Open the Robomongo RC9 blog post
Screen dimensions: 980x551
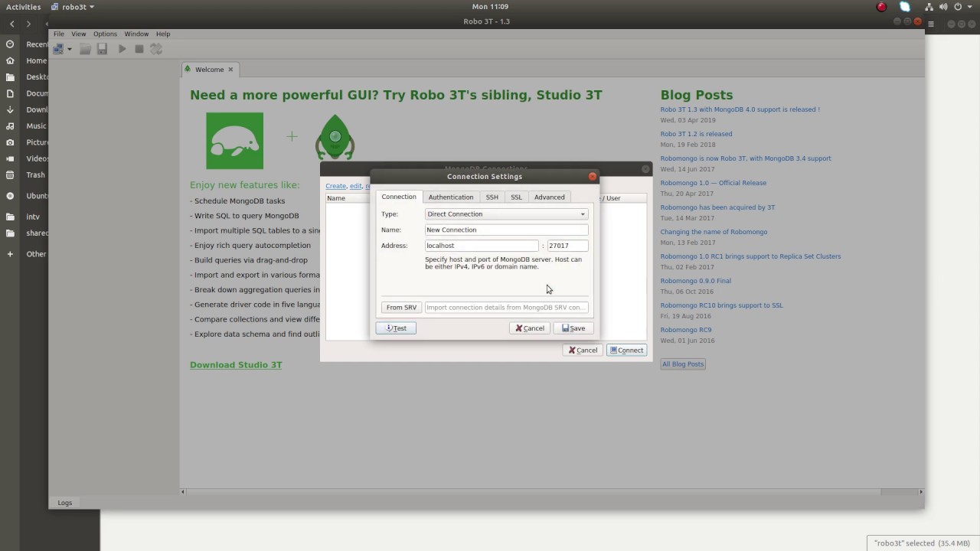coord(685,330)
